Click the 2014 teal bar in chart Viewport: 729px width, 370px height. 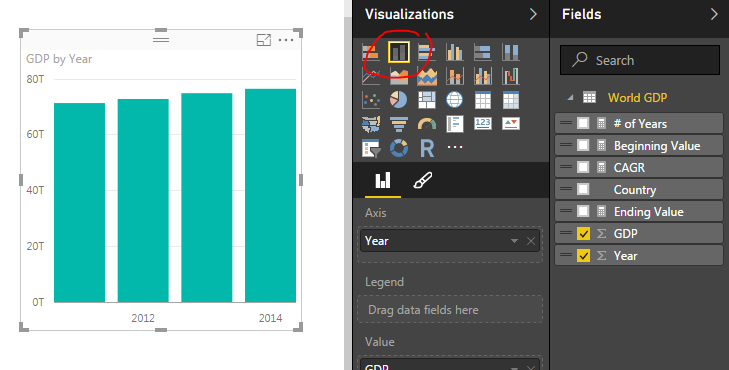click(x=271, y=196)
